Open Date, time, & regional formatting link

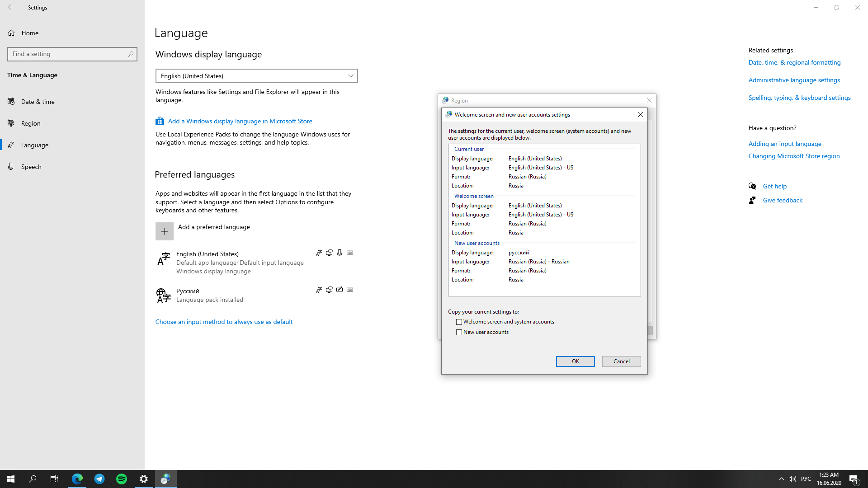795,62
